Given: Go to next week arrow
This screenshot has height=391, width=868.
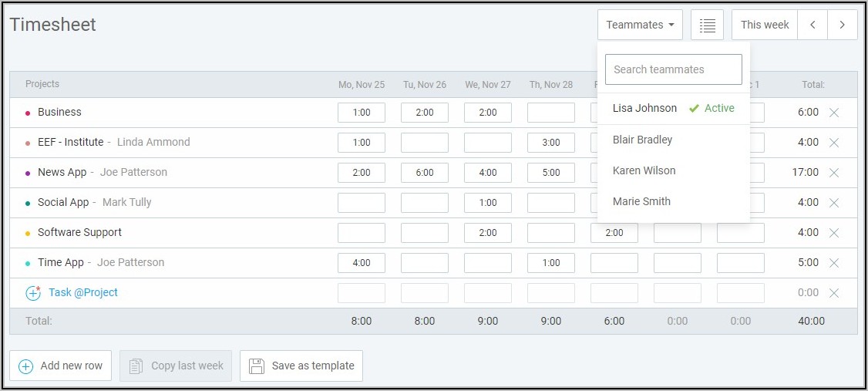Looking at the screenshot, I should (x=843, y=25).
